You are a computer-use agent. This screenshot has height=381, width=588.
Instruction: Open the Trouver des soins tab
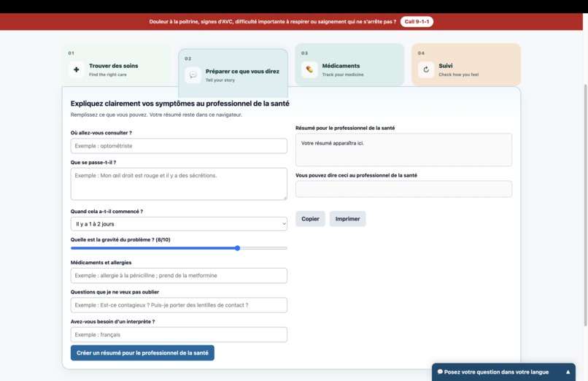pos(117,65)
